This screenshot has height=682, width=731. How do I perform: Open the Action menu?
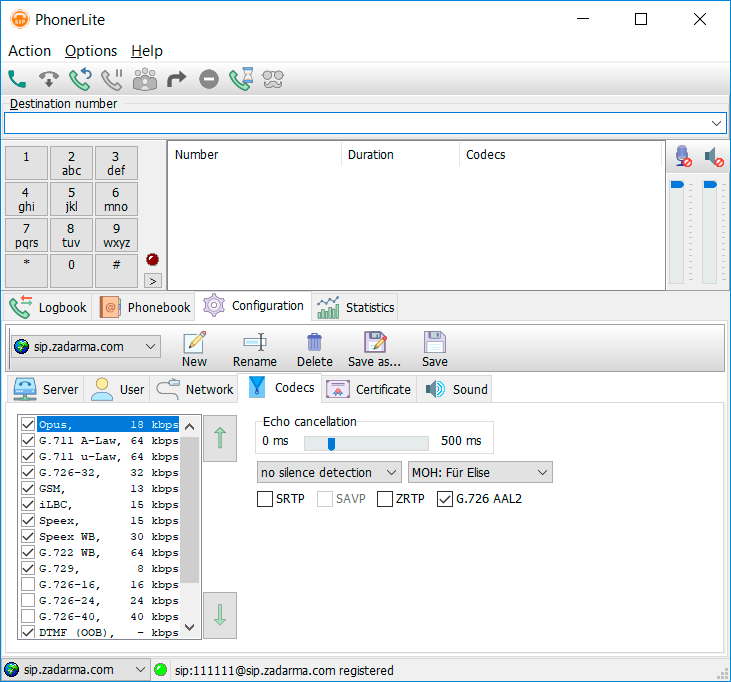click(29, 51)
